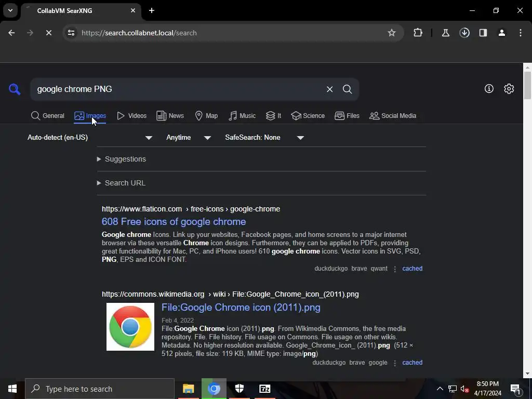Click Chrome icon in taskbar
The image size is (532, 399).
214,389
